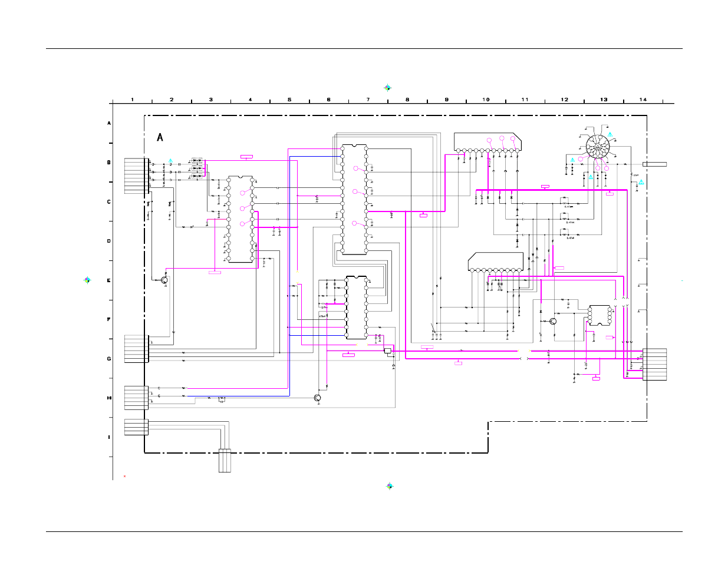Click the rectangular terminal box right of CRT socket
This screenshot has width=728, height=562.
[655, 164]
